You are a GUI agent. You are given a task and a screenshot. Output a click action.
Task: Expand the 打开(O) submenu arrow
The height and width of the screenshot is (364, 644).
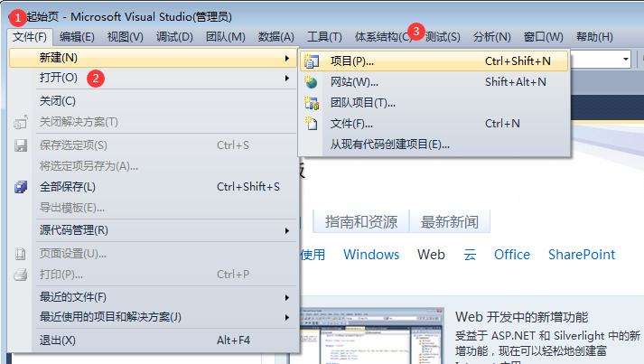tap(286, 78)
